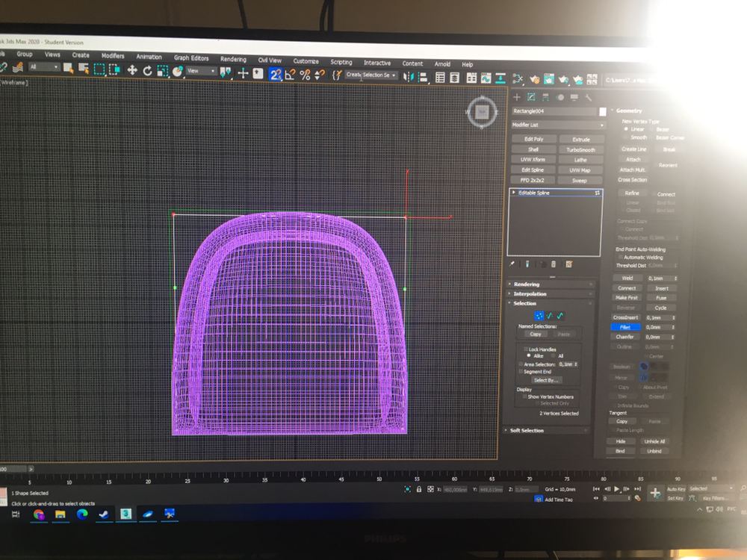This screenshot has width=747, height=560.
Task: Click Remove modifier trash icon
Action: 554,264
